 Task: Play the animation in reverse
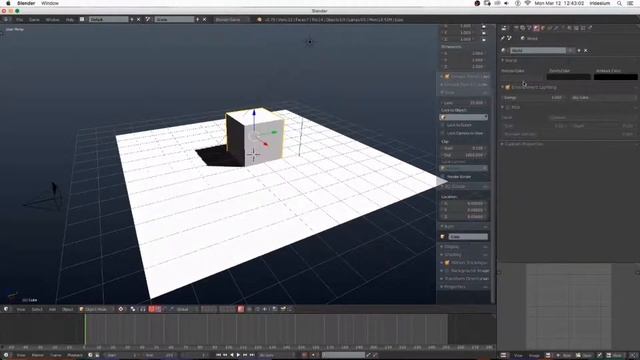point(232,355)
